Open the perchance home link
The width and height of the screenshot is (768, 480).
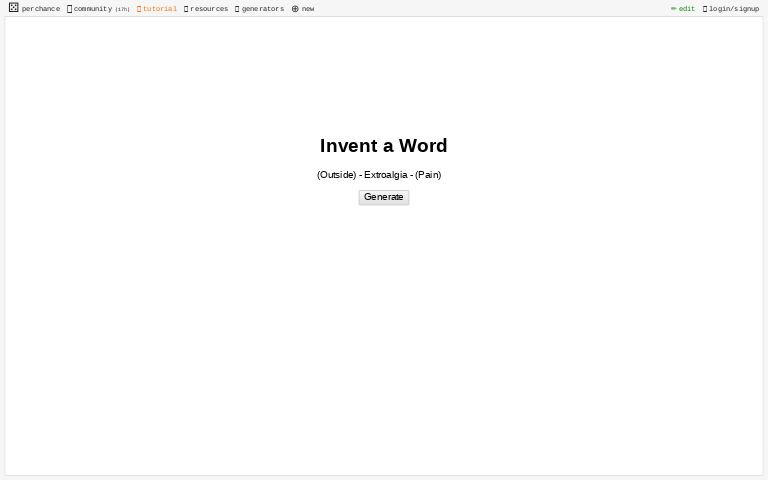click(x=41, y=9)
